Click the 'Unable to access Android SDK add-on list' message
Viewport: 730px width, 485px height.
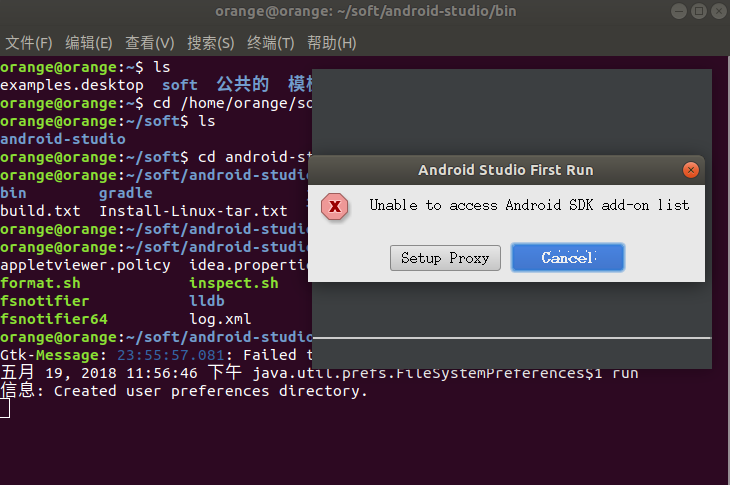tap(529, 205)
